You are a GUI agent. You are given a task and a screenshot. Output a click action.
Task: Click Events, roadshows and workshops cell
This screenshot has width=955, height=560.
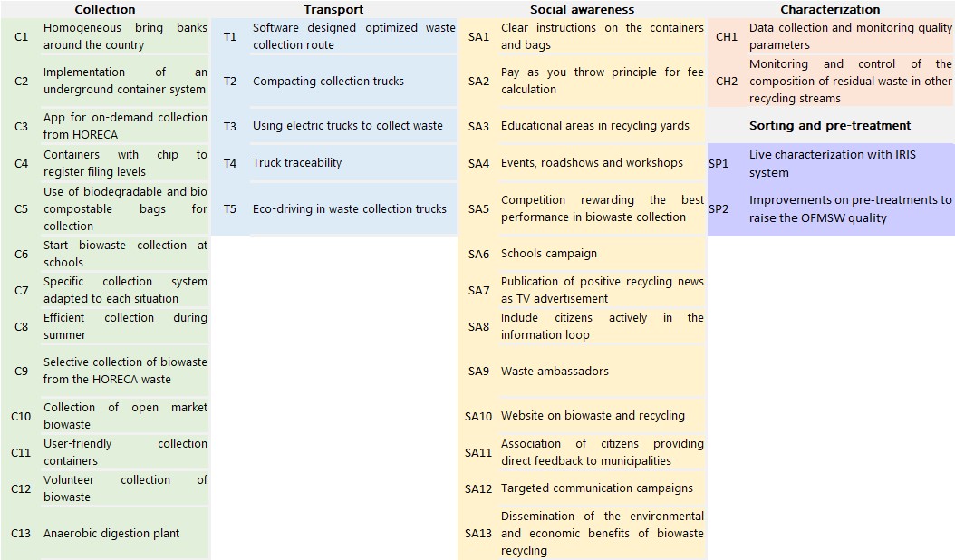pos(592,163)
